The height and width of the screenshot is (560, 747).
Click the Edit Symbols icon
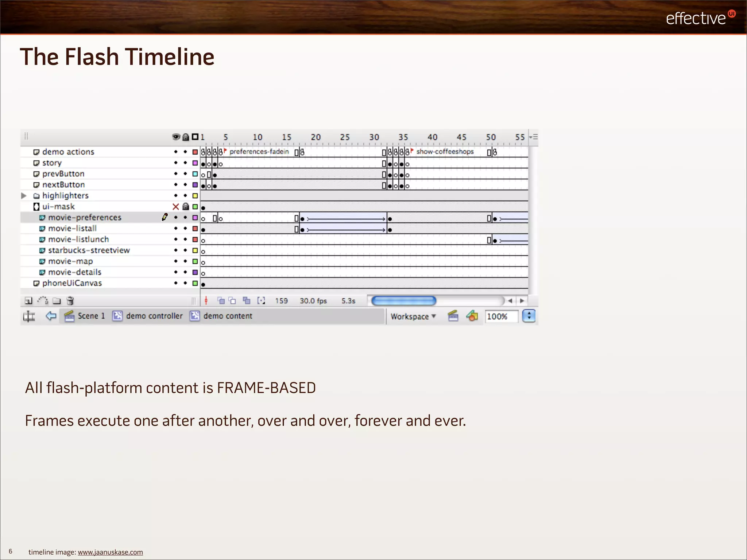point(472,316)
